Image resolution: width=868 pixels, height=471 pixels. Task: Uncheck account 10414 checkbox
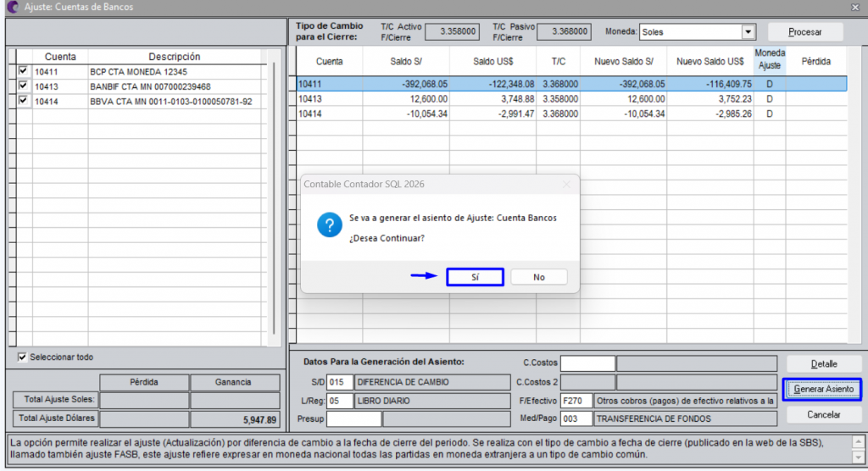point(23,101)
